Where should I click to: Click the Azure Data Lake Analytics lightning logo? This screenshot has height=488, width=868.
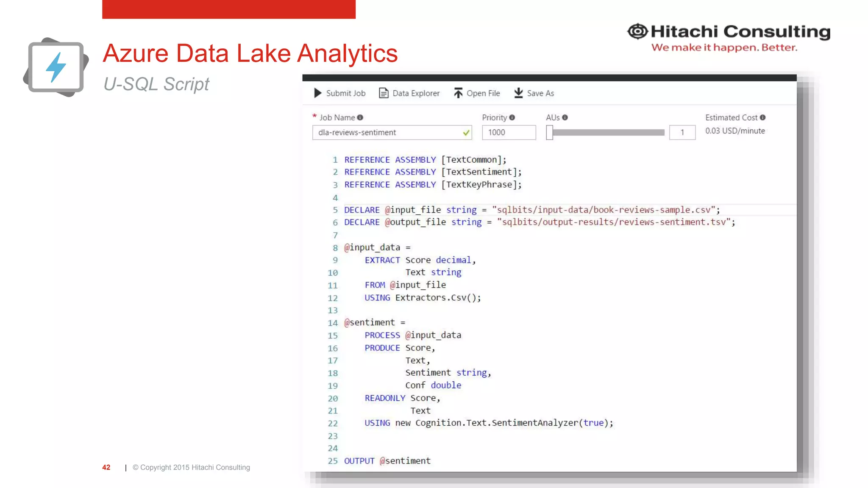(x=56, y=67)
